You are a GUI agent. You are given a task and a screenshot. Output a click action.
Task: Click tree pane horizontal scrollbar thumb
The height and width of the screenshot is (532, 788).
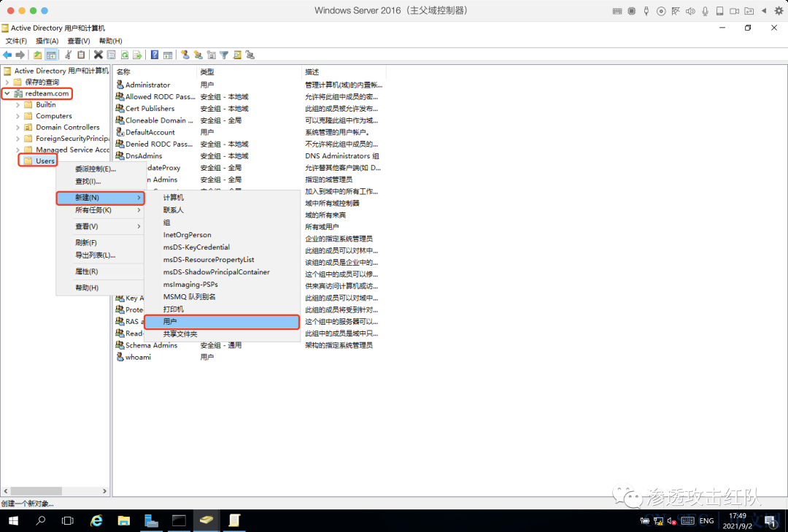(x=36, y=490)
